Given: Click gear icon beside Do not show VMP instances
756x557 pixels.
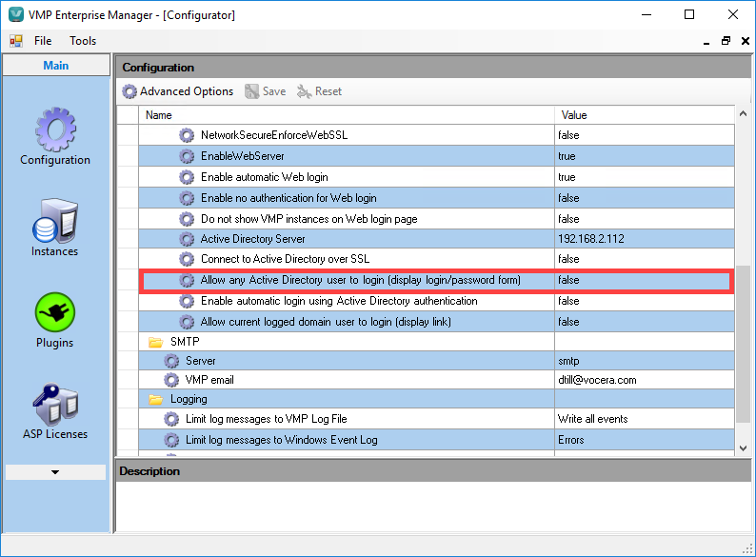Looking at the screenshot, I should point(187,219).
